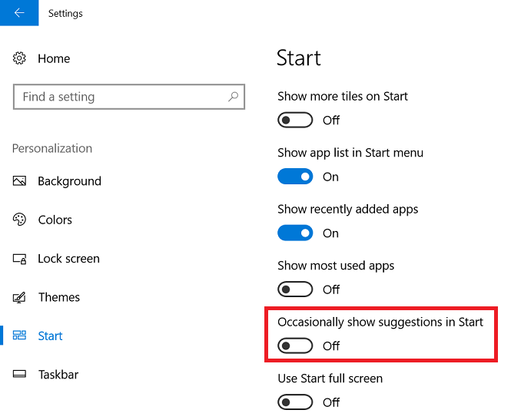Turn off Show app list toggle
Screen dimensions: 511x420
tap(295, 177)
